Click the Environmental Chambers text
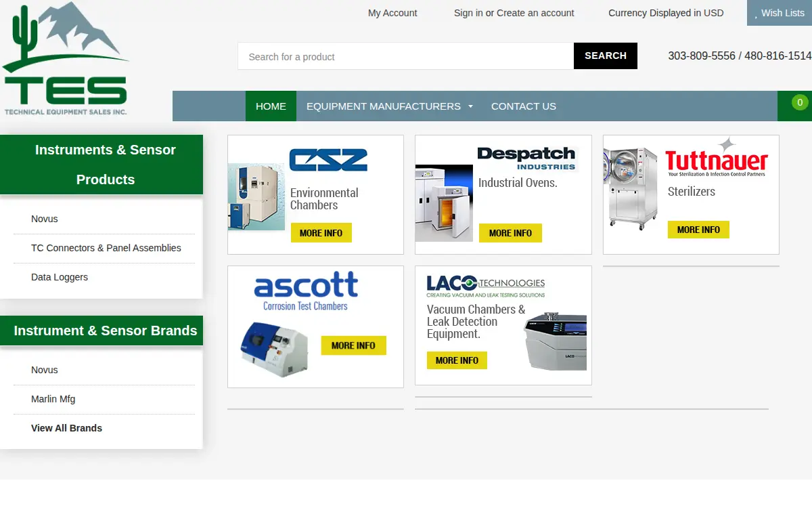 324,199
